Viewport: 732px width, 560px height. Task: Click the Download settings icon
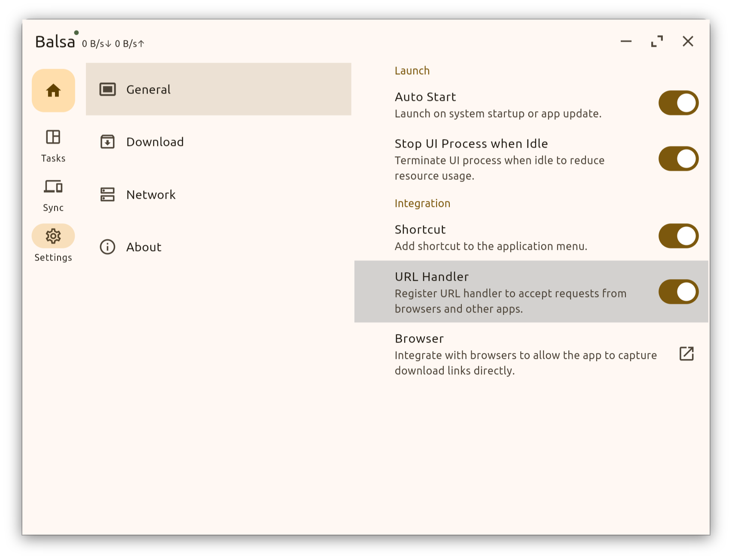(107, 141)
